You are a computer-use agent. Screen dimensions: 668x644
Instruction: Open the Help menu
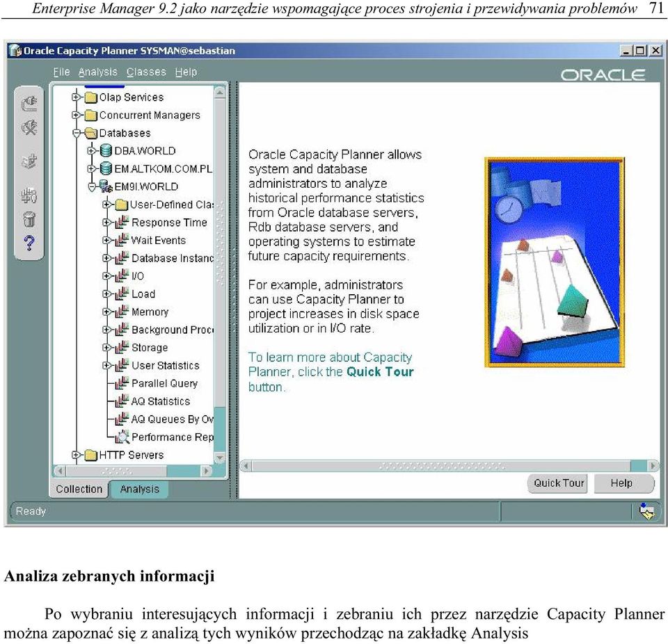[186, 72]
